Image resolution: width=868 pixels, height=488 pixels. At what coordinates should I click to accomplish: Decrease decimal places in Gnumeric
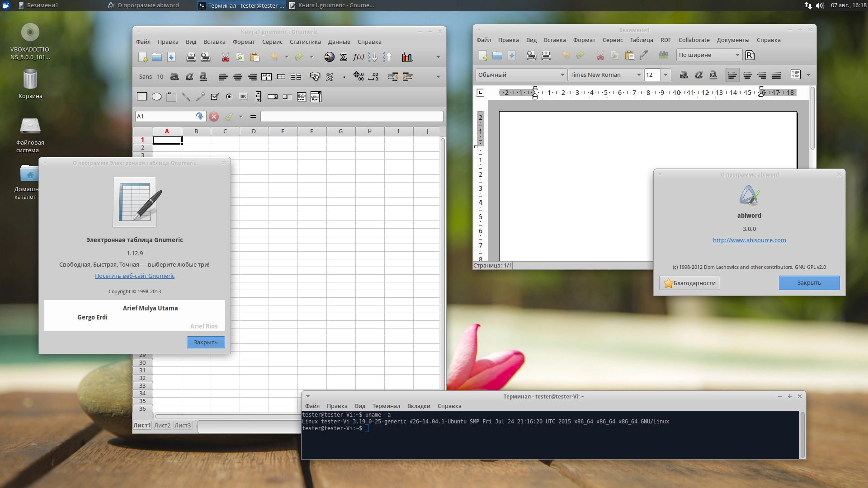pos(373,77)
